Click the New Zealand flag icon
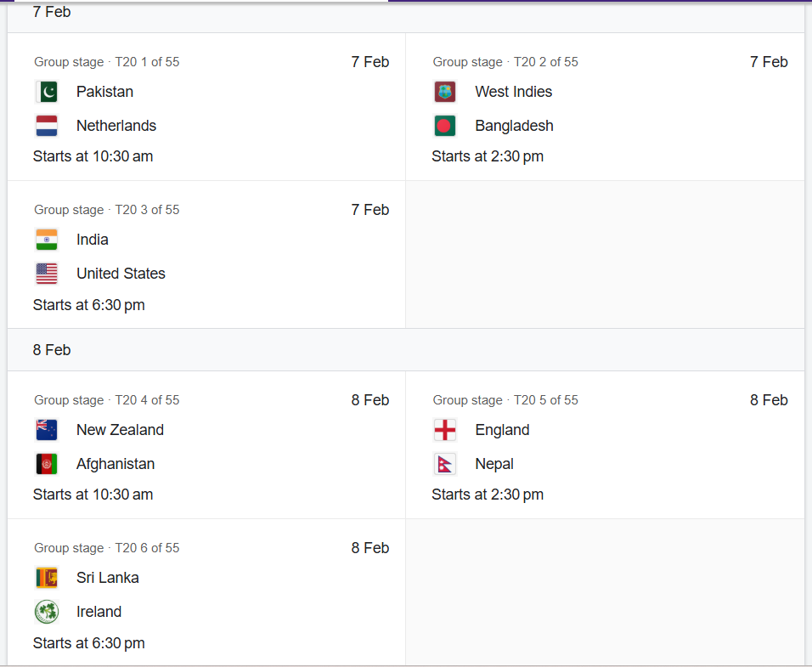The width and height of the screenshot is (812, 667). point(47,430)
